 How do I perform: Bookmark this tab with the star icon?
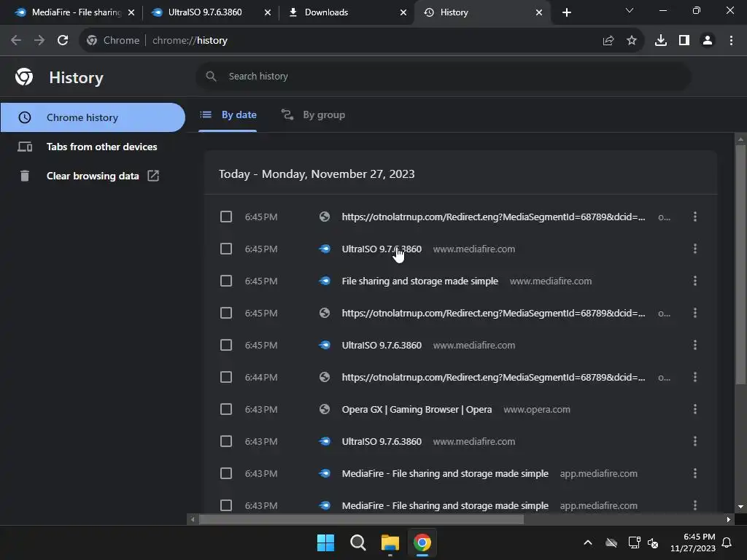tap(632, 41)
